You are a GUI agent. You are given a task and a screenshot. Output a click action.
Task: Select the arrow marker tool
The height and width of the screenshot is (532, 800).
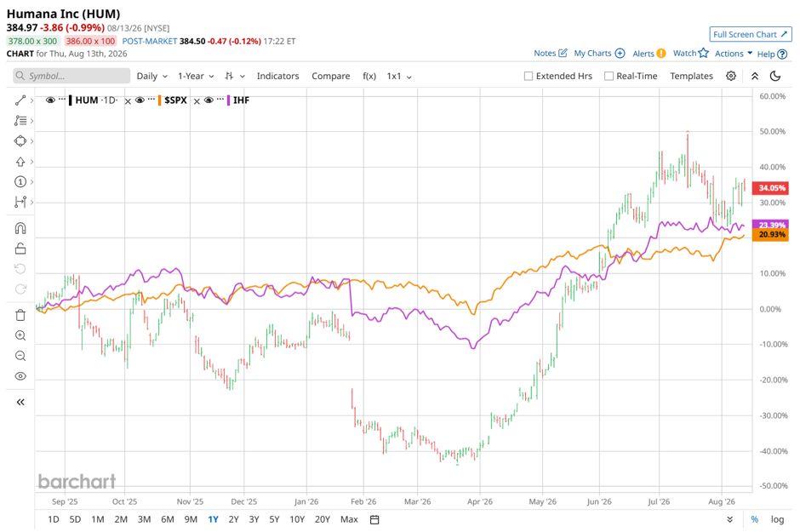pyautogui.click(x=20, y=162)
